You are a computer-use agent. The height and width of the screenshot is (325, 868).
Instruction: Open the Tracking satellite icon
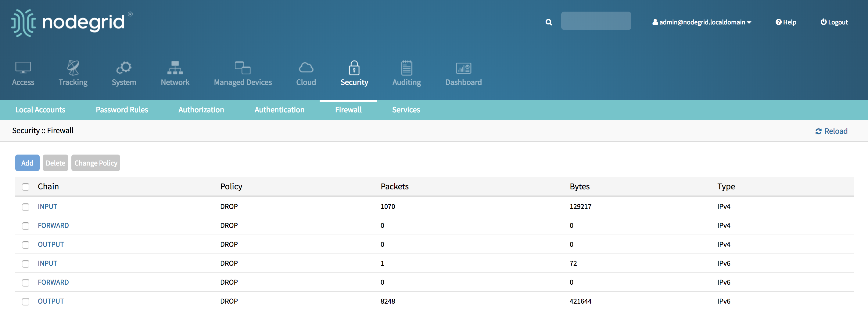(x=73, y=68)
